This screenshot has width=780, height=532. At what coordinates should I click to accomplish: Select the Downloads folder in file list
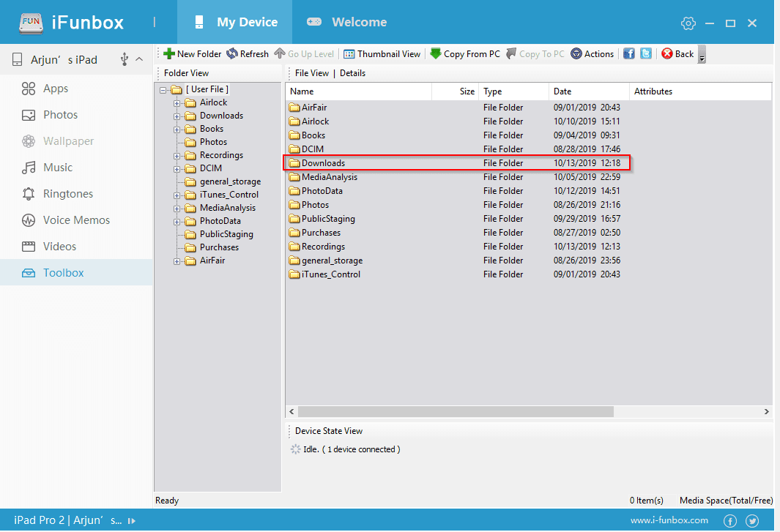(x=457, y=163)
